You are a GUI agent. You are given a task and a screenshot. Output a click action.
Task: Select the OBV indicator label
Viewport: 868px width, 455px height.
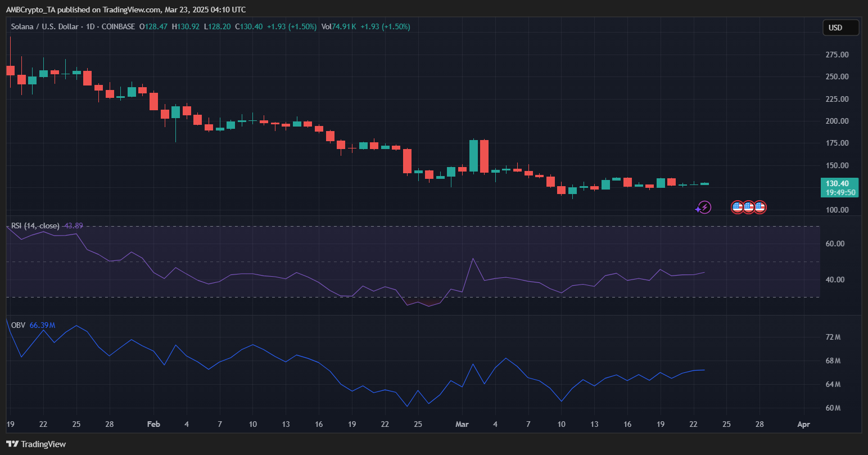[x=18, y=325]
